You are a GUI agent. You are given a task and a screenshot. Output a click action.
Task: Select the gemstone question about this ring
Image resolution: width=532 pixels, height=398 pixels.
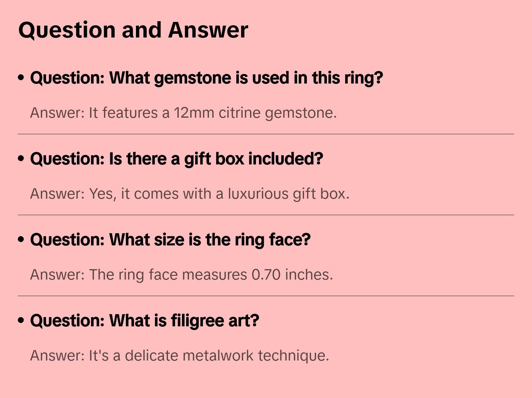(x=206, y=78)
